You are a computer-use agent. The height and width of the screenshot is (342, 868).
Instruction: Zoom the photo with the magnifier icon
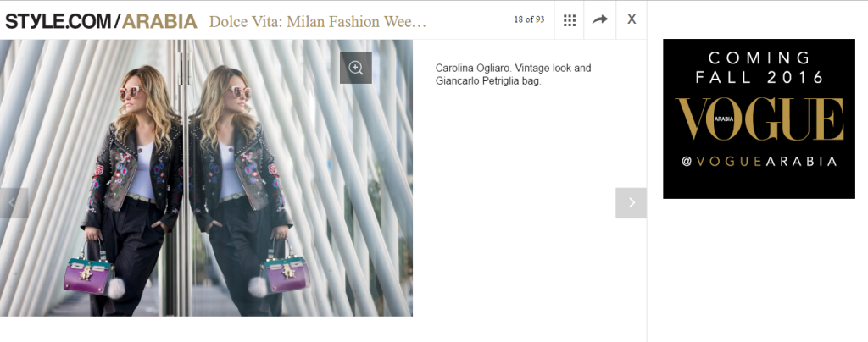(x=355, y=68)
